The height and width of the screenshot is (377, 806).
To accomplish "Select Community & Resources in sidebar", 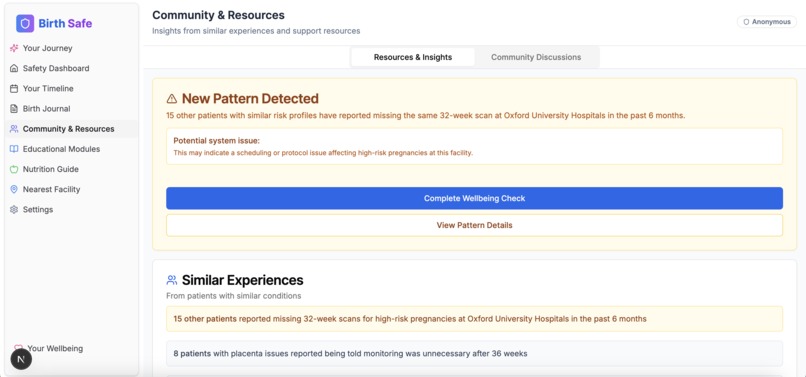I will click(71, 129).
